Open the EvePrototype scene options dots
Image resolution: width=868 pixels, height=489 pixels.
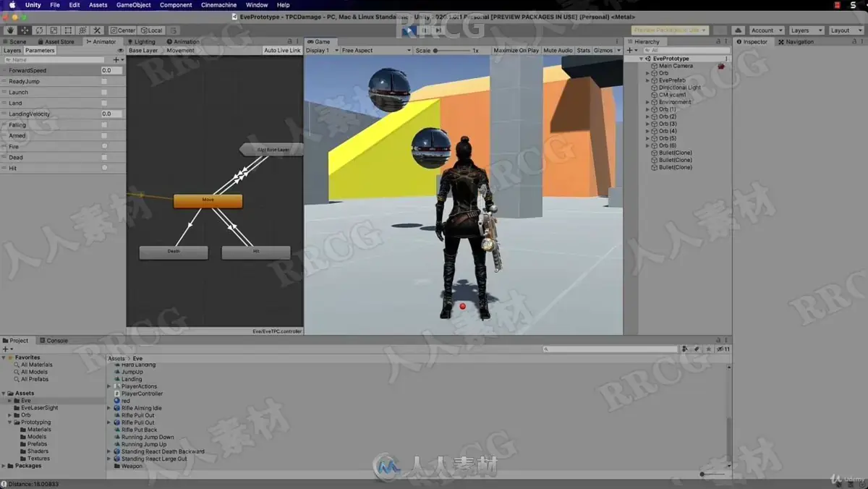726,59
